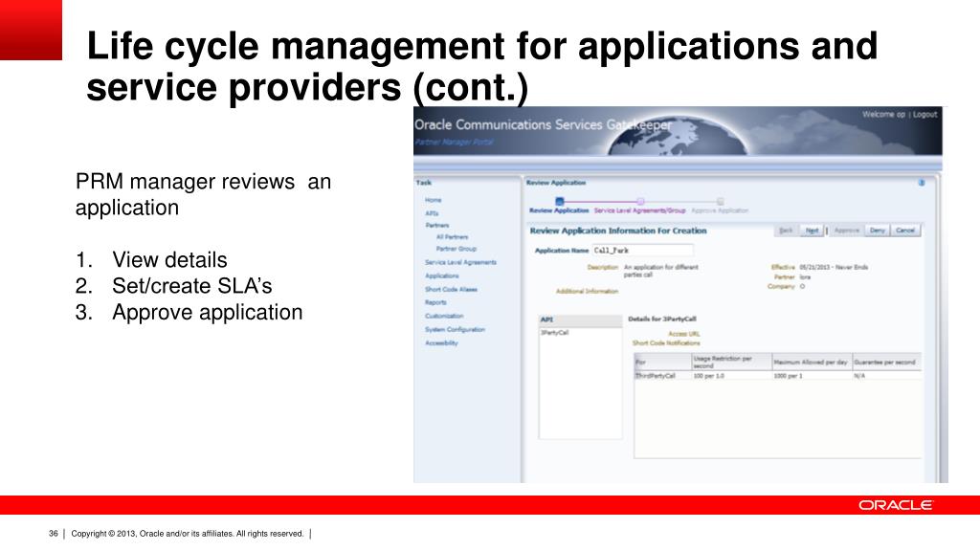Open Home in the Task menu
Screen dimensions: 980x551
pyautogui.click(x=434, y=200)
